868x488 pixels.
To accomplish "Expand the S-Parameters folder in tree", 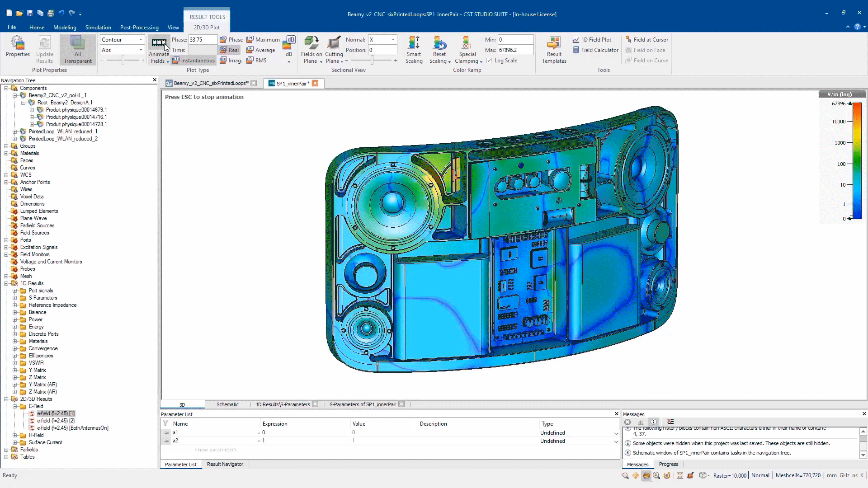I will click(x=15, y=298).
